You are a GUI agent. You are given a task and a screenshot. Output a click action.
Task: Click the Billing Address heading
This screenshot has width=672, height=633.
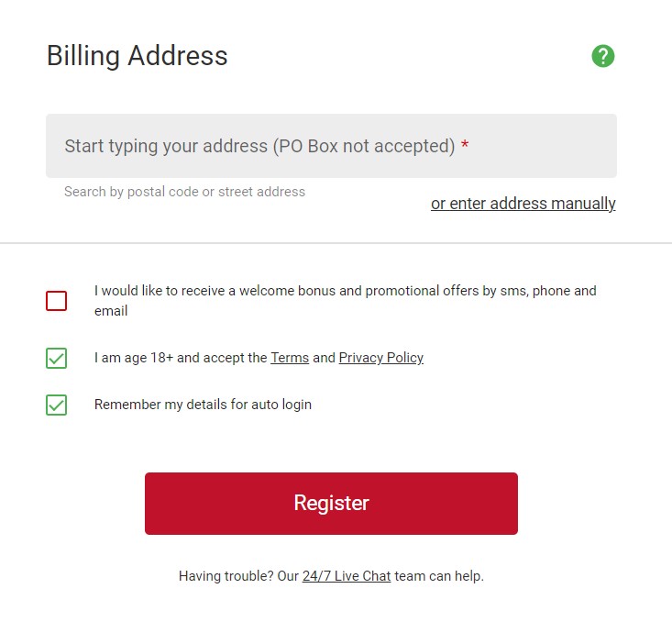(138, 56)
